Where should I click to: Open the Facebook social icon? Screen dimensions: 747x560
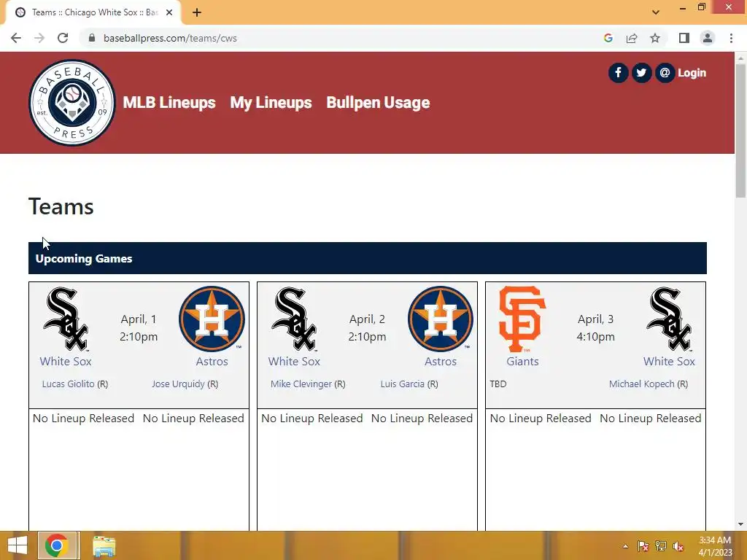tap(618, 73)
